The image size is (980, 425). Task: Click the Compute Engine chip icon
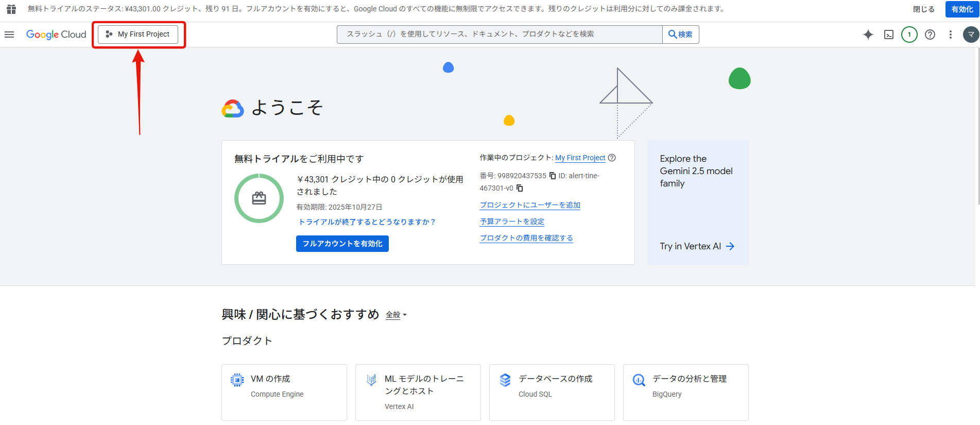pos(237,380)
